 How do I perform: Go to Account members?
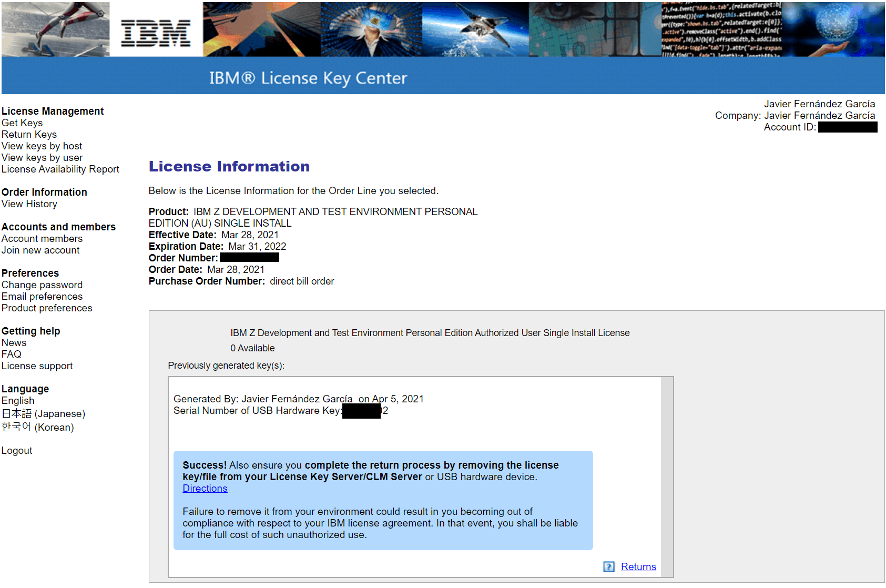(42, 238)
